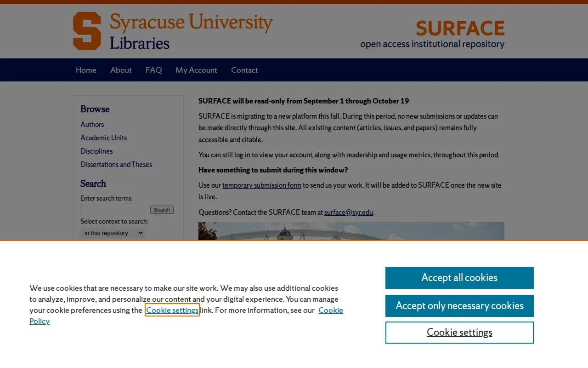Browse by Disciplines
588x368 pixels.
(96, 151)
